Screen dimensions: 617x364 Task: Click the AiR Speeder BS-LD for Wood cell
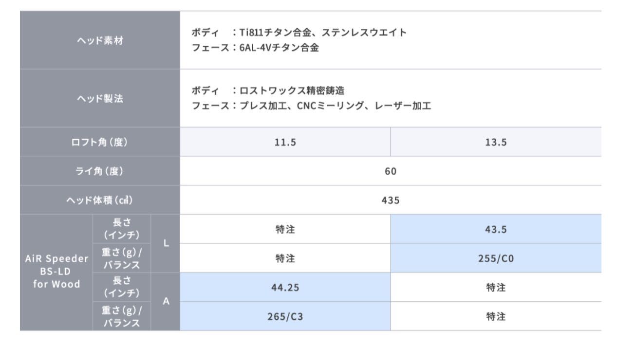(x=56, y=273)
